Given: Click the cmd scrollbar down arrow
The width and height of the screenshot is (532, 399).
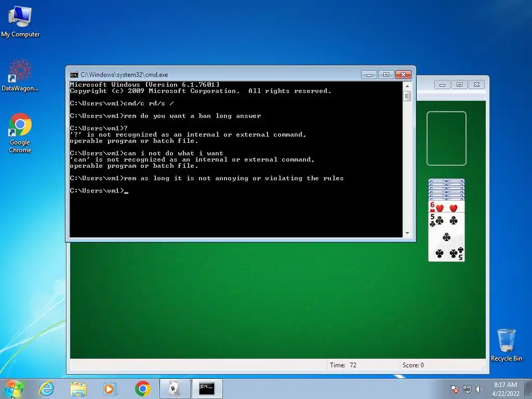Looking at the screenshot, I should [x=407, y=233].
